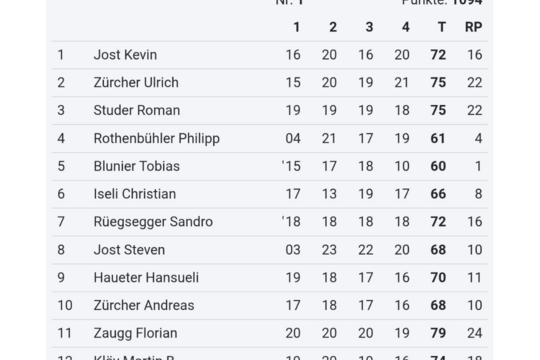The image size is (540, 360).
Task: Select the Jost Kevin row
Action: (x=270, y=55)
